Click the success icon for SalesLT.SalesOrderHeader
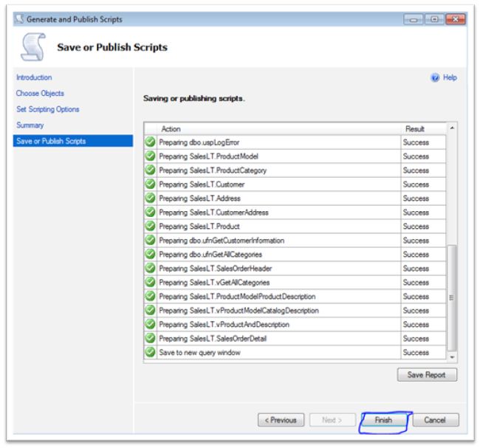The height and width of the screenshot is (448, 480). (151, 269)
